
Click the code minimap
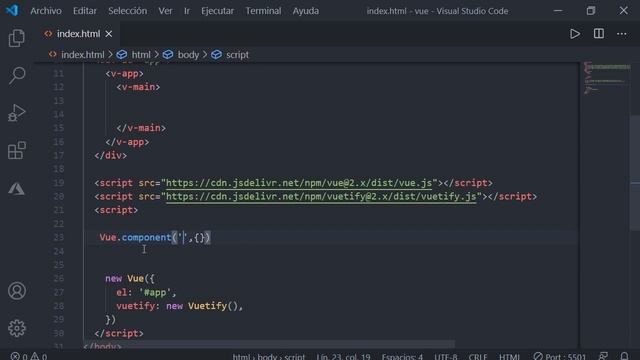(606, 78)
